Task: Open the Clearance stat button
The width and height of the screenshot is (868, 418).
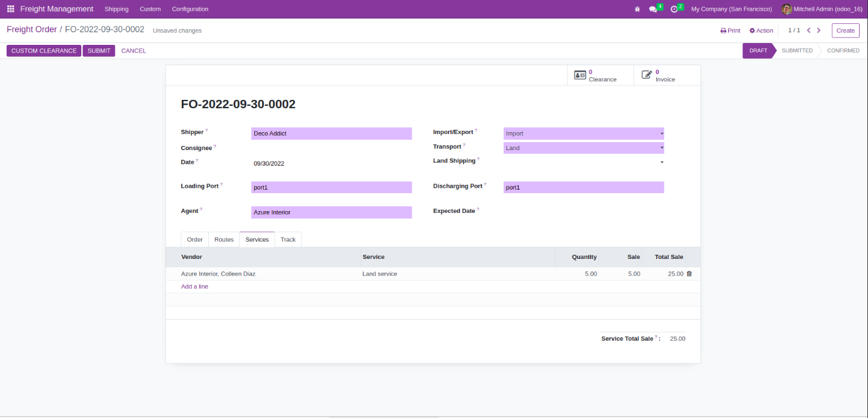Action: [600, 75]
